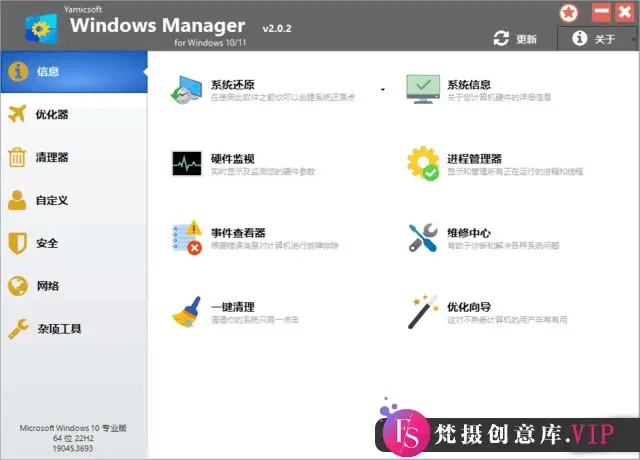The width and height of the screenshot is (640, 460).
Task: Expand the 关于 dropdown arrow
Action: pyautogui.click(x=633, y=40)
